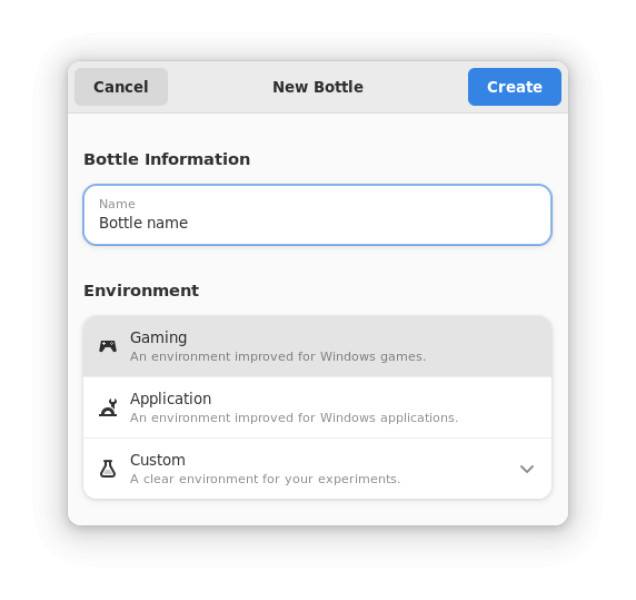Click the Custom flask icon

[107, 468]
